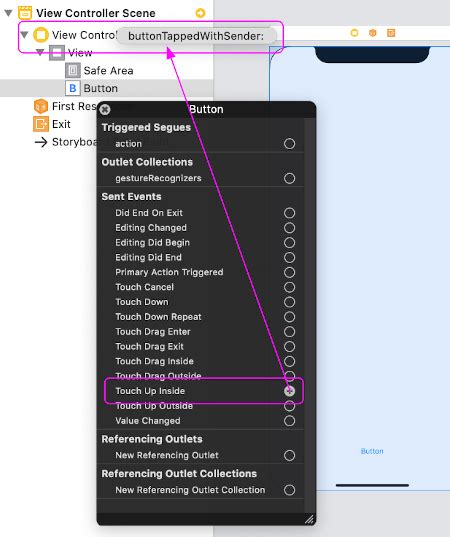Select the Safe Area icon
450x537 pixels.
pyautogui.click(x=73, y=71)
